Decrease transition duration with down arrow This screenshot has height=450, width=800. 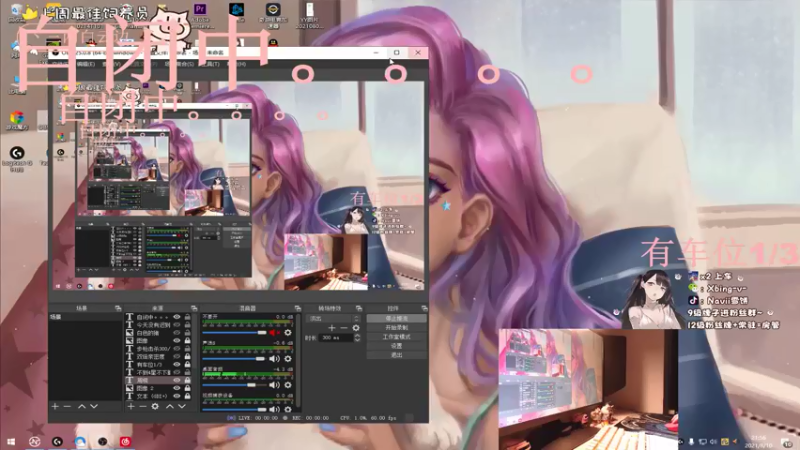click(x=357, y=340)
